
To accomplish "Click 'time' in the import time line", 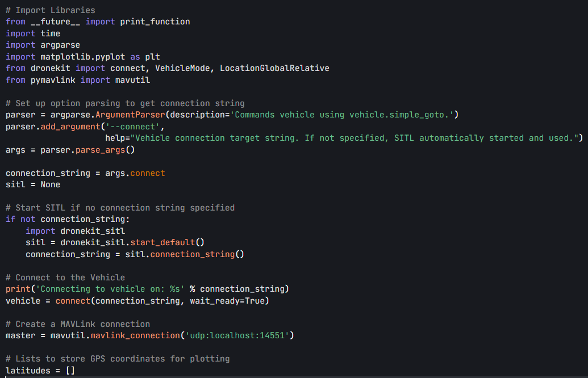I will 50,33.
